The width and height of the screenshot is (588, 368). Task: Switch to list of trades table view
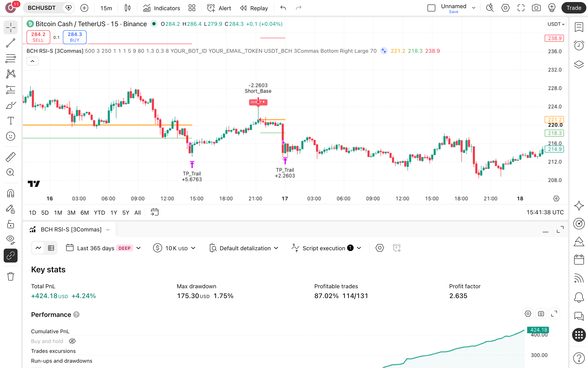(51, 248)
